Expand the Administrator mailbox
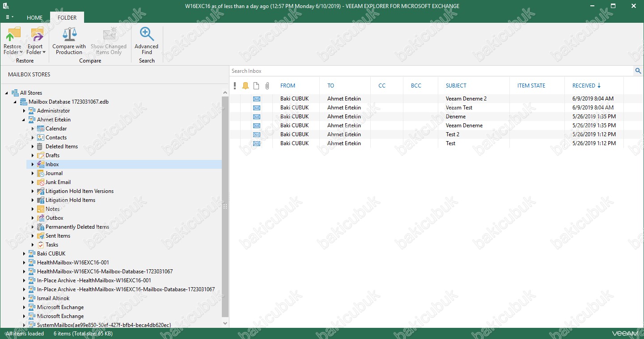Screen dimensions: 644x339 point(24,111)
